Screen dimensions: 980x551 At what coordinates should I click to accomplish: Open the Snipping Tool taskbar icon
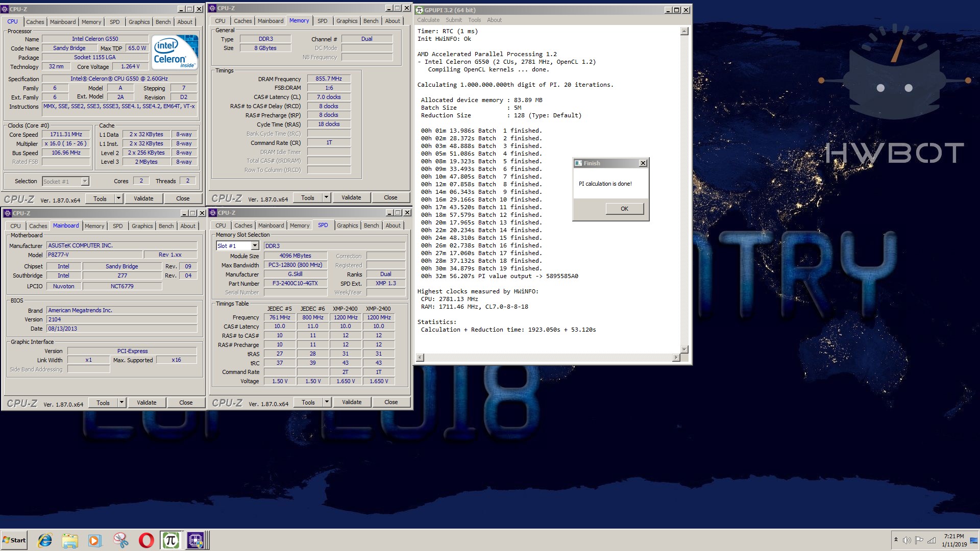[x=120, y=540]
